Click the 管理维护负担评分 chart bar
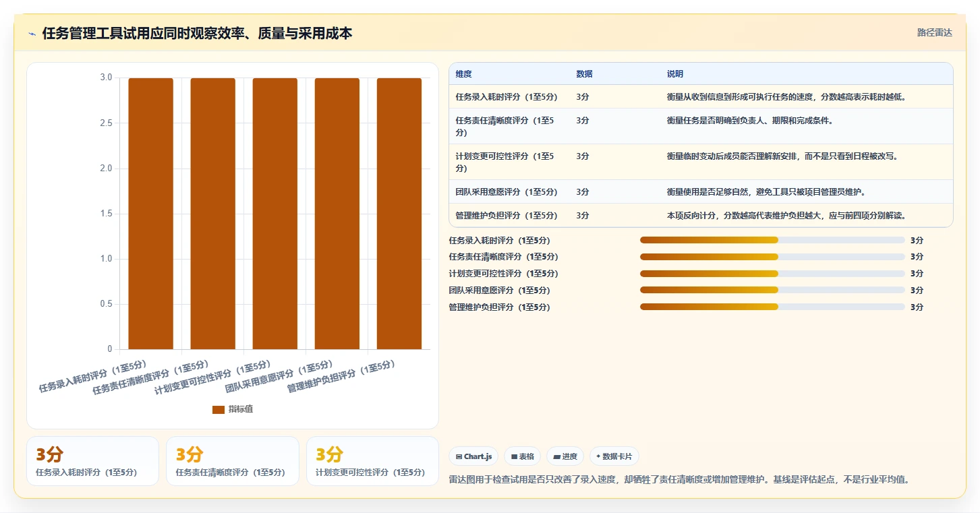980x513 pixels. 399,214
